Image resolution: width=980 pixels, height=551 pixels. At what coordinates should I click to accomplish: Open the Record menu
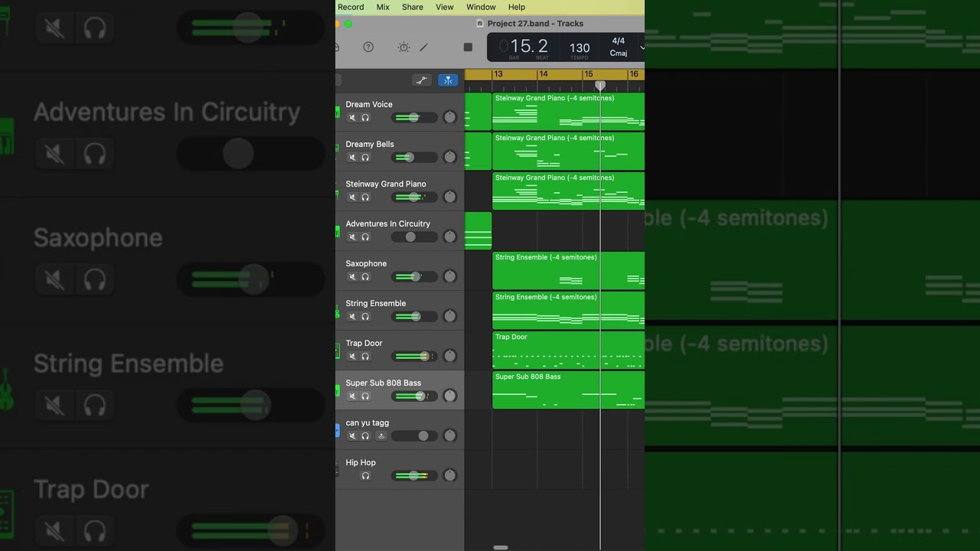tap(351, 7)
